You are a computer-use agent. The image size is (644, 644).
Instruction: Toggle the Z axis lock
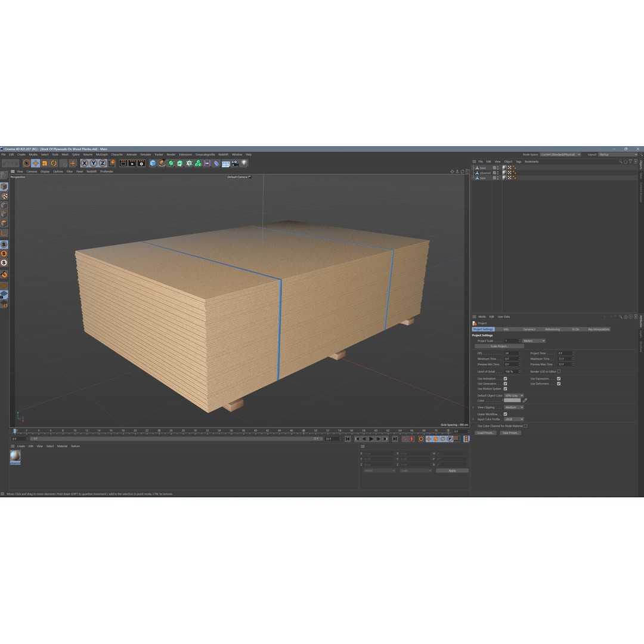103,163
